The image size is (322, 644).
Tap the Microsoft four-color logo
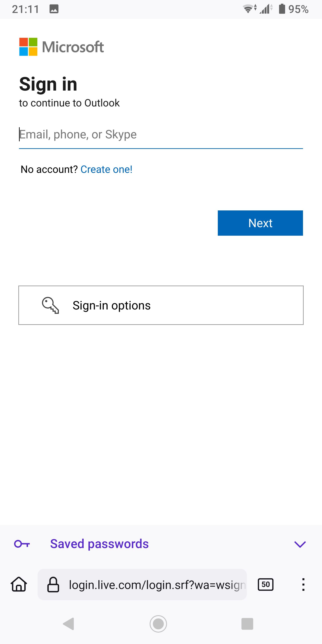click(x=28, y=47)
